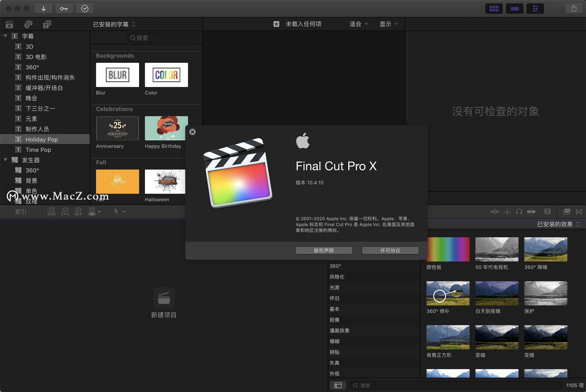Toggle the transitions browser button
586x392 pixels.
[x=579, y=212]
